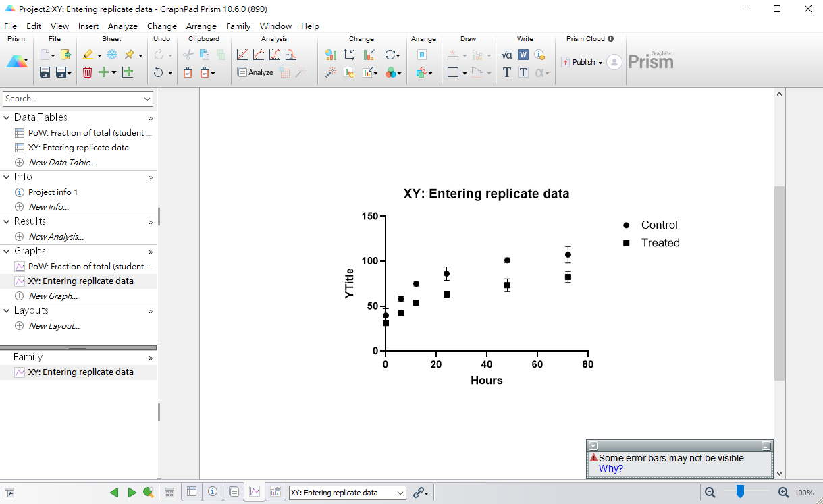Open the Arrange menu
The height and width of the screenshot is (504, 823).
click(x=201, y=26)
